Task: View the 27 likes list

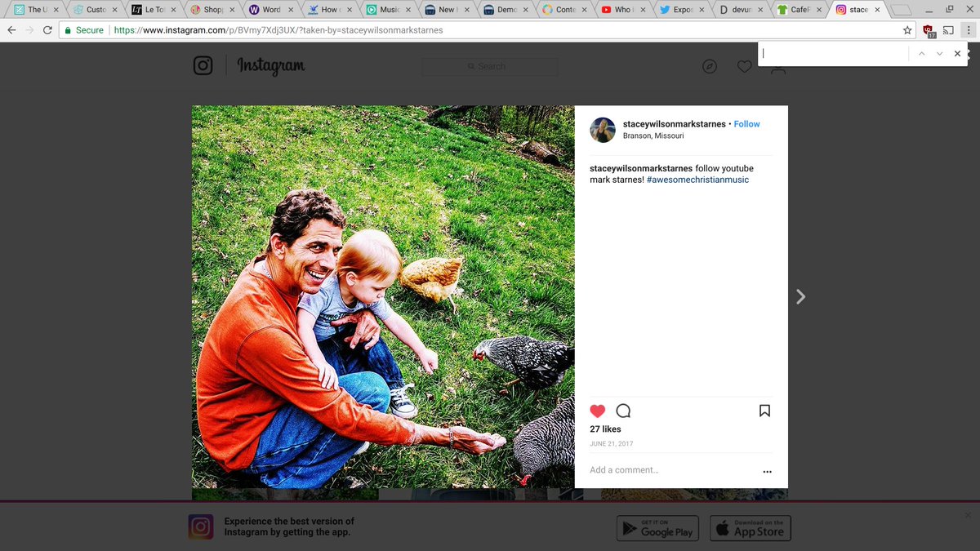Action: [605, 429]
